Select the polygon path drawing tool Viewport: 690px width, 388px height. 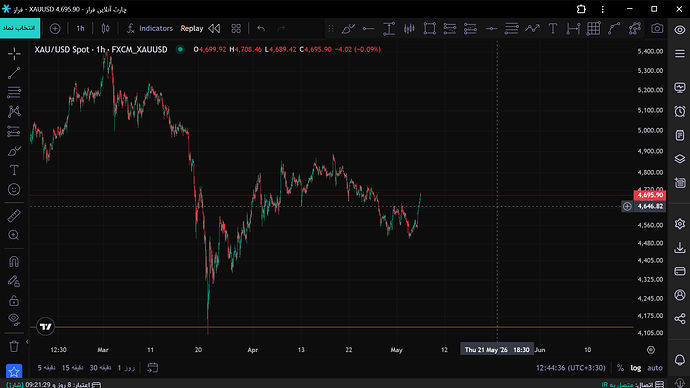point(635,29)
